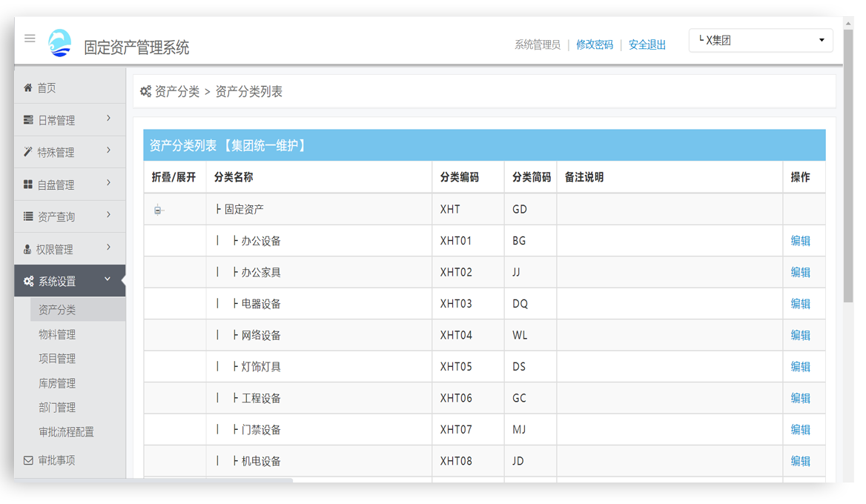
Task: Click the hamburger menu icon top left
Action: (x=30, y=39)
